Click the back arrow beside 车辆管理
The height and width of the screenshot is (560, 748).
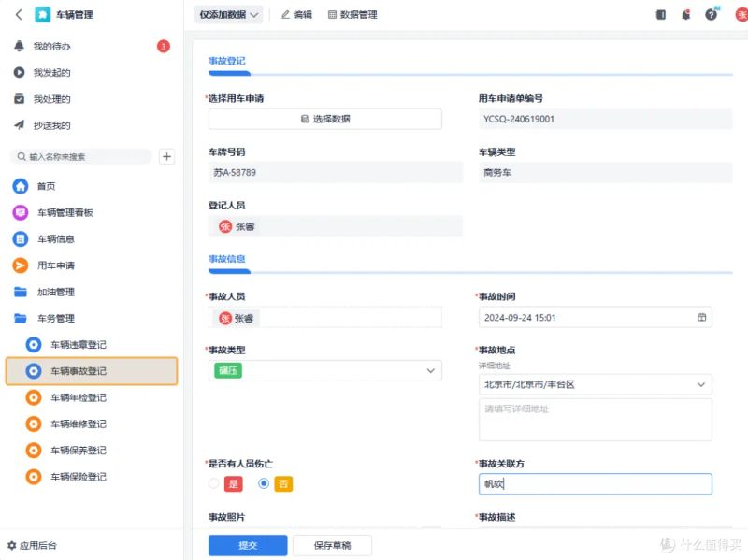19,15
